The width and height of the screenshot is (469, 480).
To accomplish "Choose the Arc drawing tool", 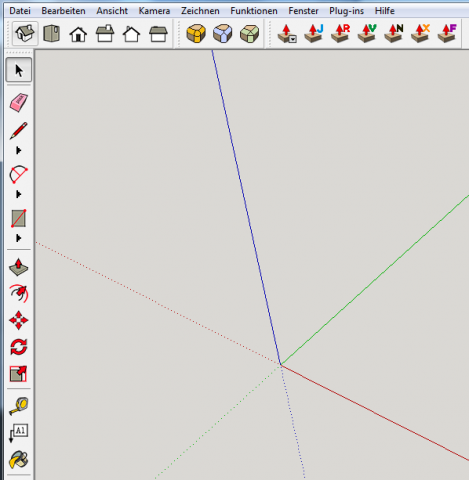I will click(19, 174).
